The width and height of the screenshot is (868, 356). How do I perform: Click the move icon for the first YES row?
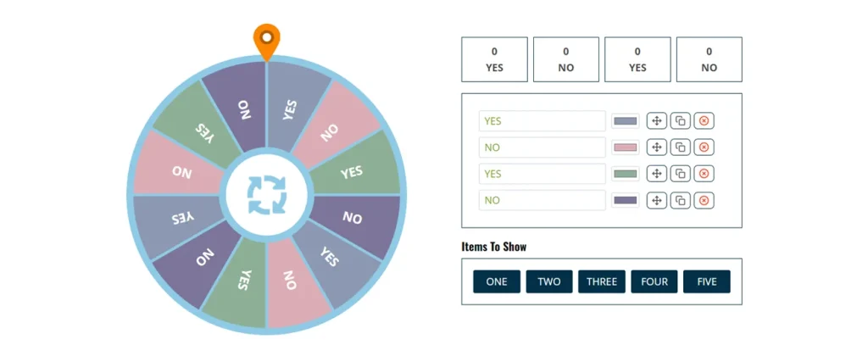[x=657, y=120]
